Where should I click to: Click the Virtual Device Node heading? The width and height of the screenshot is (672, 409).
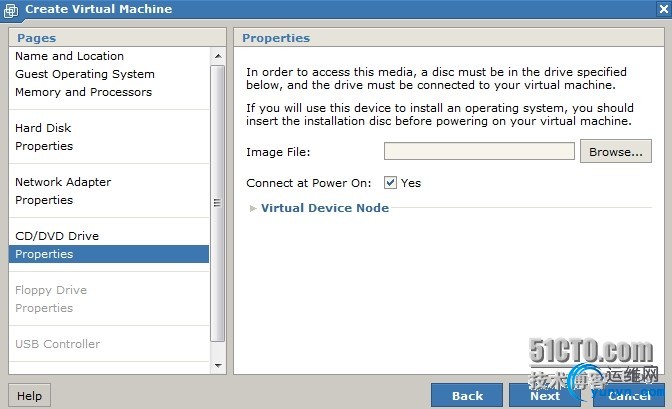coord(325,208)
